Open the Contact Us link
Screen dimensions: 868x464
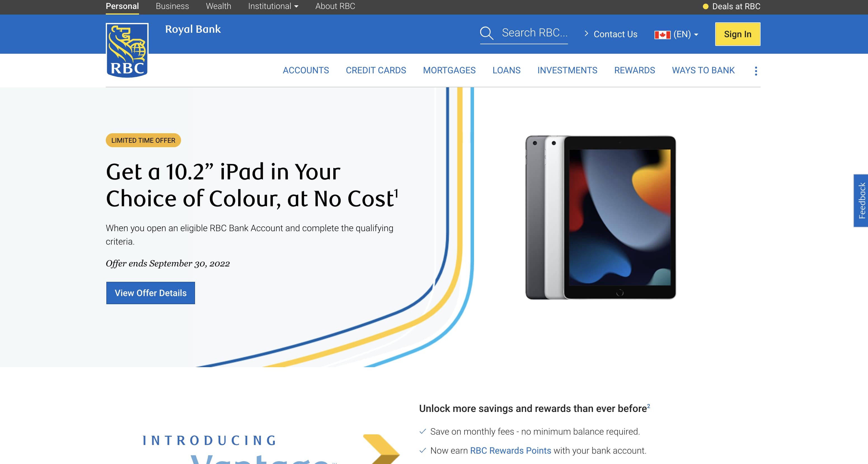click(x=615, y=34)
